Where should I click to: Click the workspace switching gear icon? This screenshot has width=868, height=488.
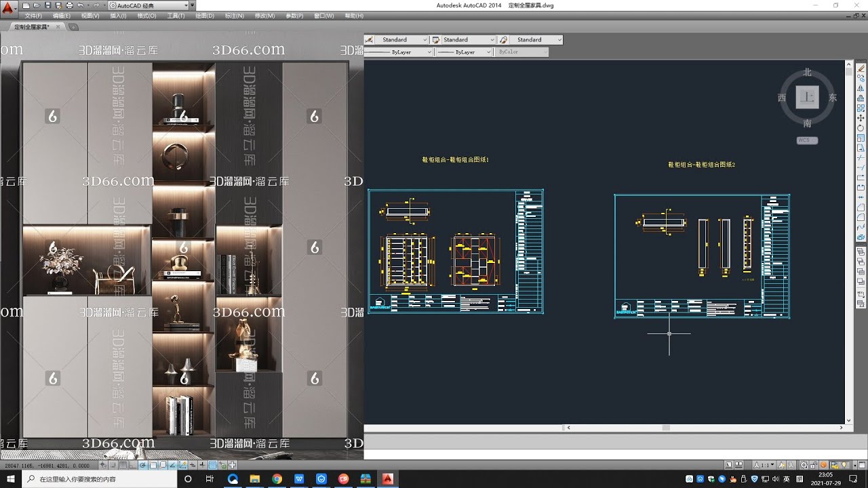[x=804, y=465]
